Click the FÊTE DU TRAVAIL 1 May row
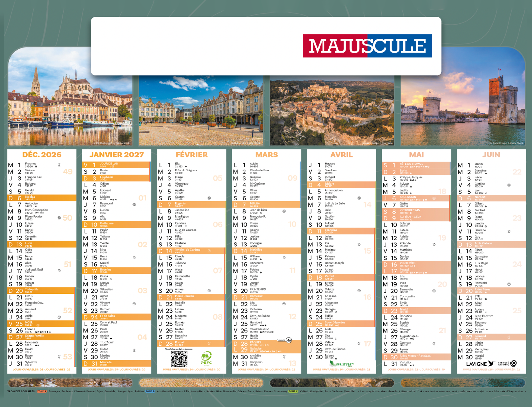The width and height of the screenshot is (532, 407). [416, 165]
